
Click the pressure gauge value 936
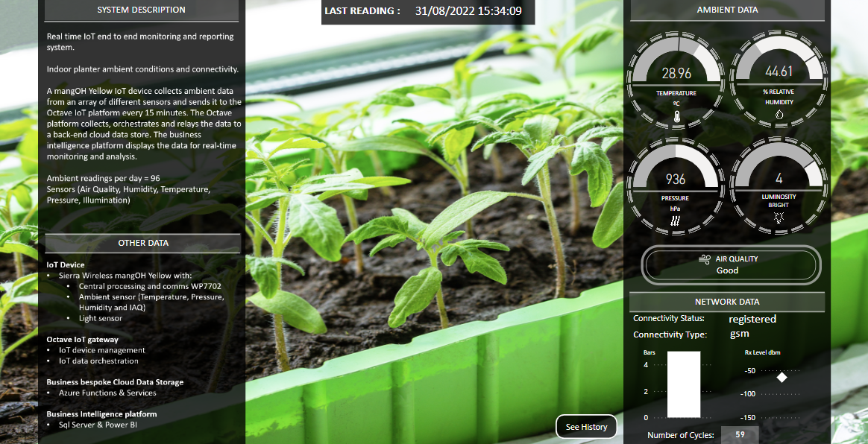click(x=676, y=179)
